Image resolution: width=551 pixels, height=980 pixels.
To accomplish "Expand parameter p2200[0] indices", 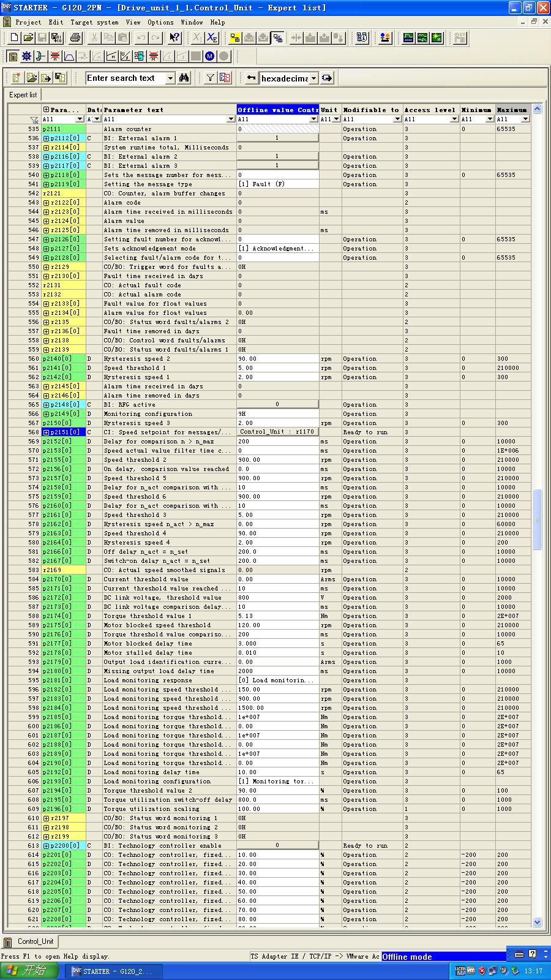I will 47,846.
